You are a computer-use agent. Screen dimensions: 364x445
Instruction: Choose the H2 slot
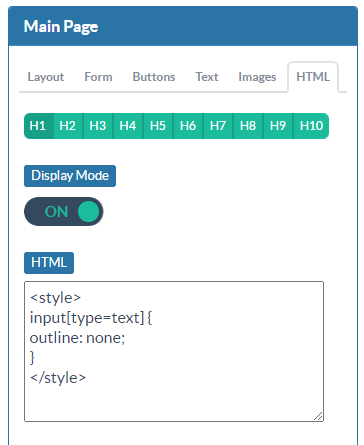(x=68, y=126)
